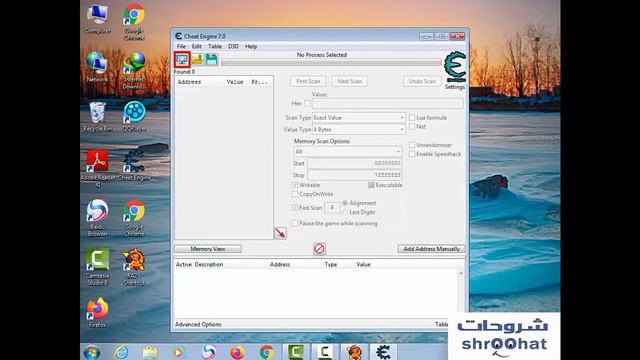This screenshot has width=640, height=360.
Task: Open the Help menu
Action: [x=251, y=46]
